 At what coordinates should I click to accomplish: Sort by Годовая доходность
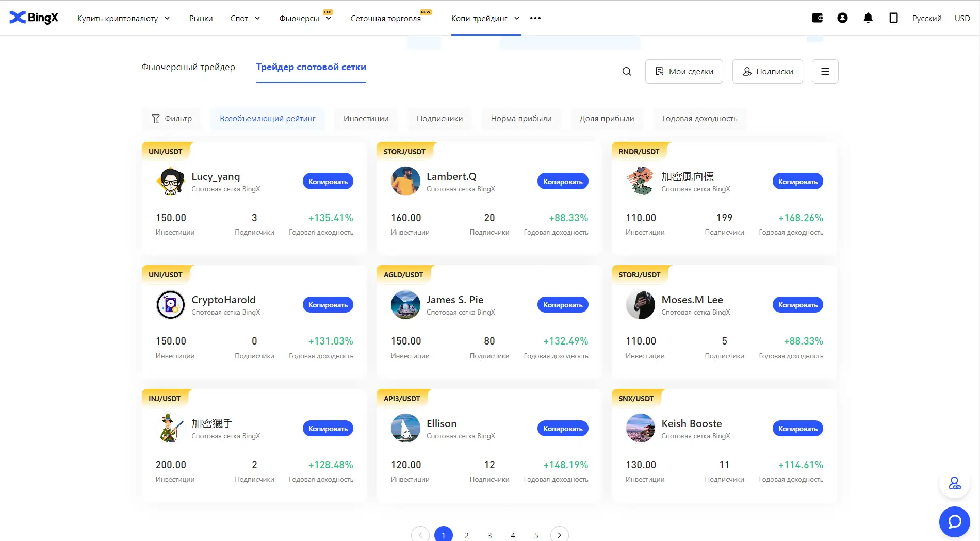699,119
